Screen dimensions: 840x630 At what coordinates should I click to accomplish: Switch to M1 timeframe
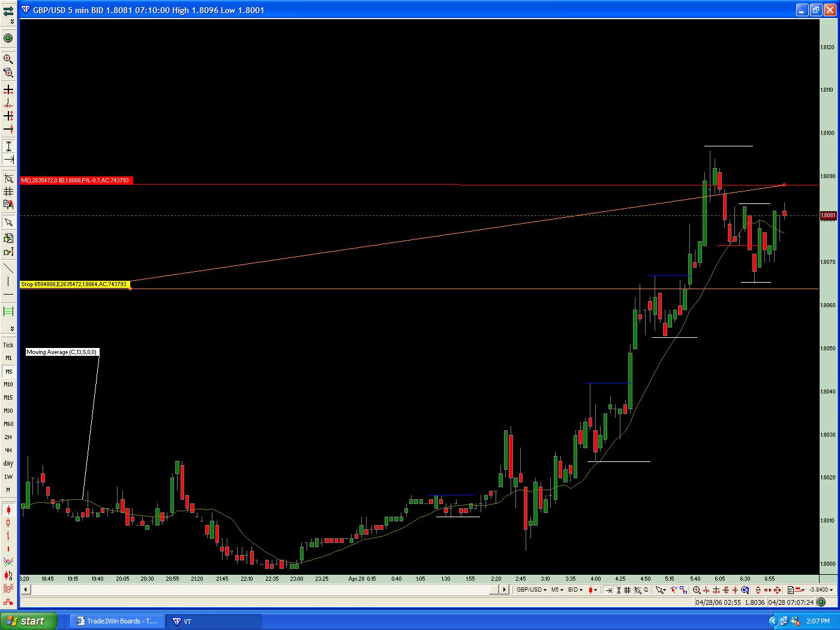pos(8,358)
